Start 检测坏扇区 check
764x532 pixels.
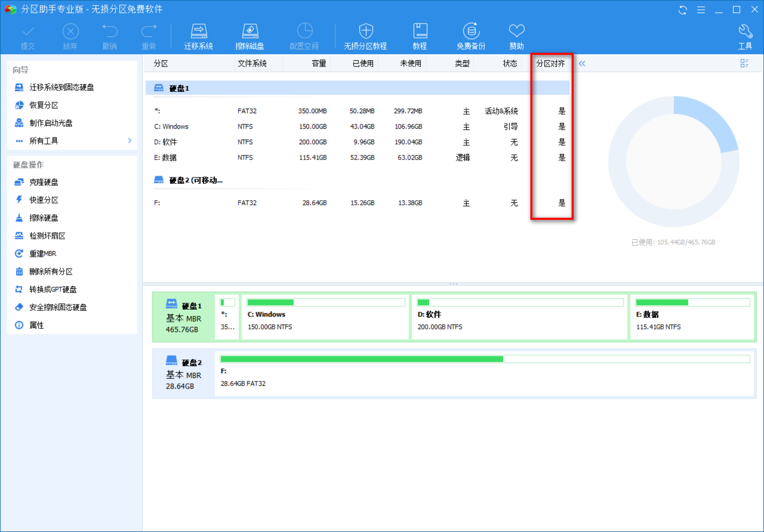(40, 235)
